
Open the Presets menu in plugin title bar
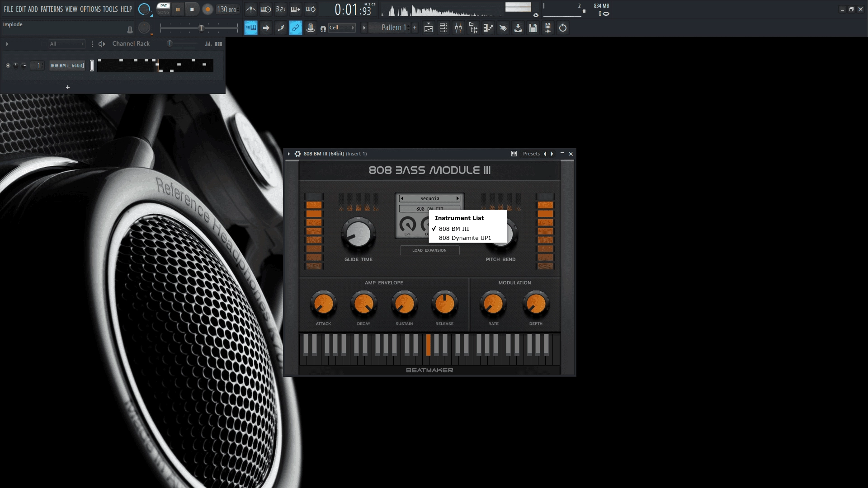point(531,154)
